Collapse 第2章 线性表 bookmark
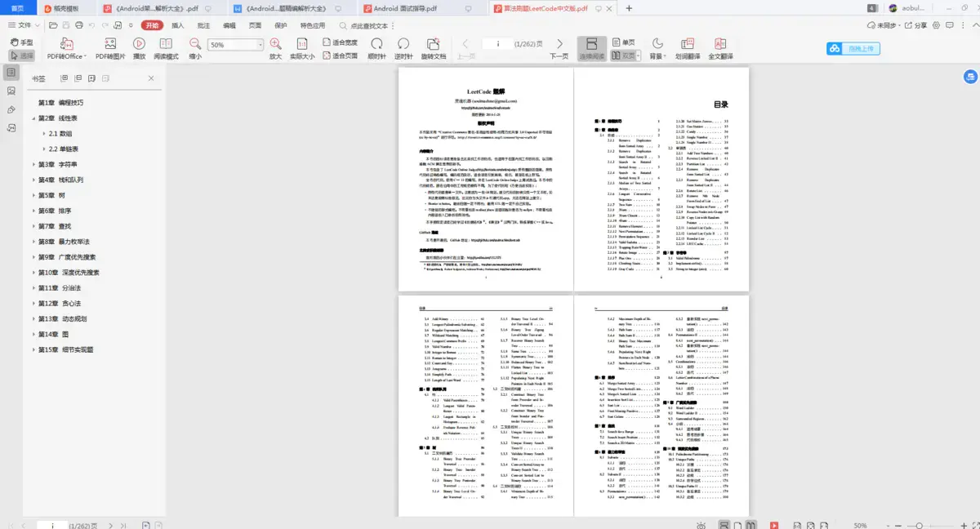This screenshot has height=529, width=980. point(34,118)
